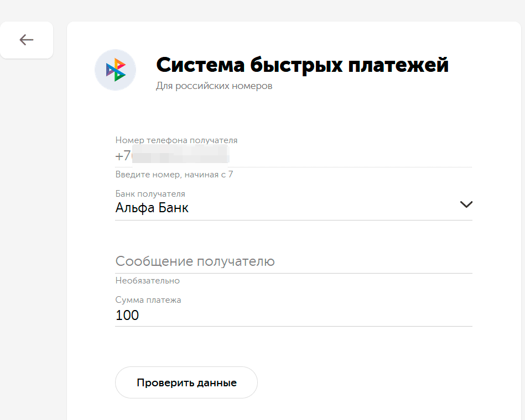Image resolution: width=525 pixels, height=420 pixels.
Task: Click the label Номер телефона получателя
Action: click(176, 140)
